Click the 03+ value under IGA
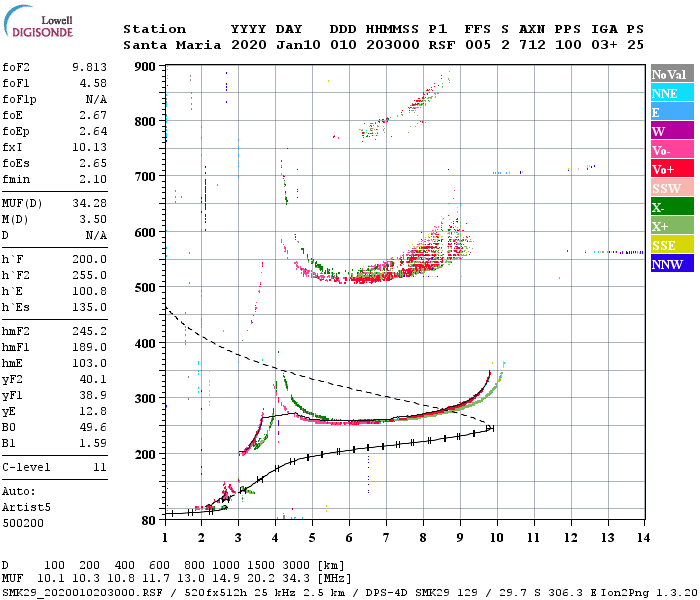Viewport: 700px width, 600px height. pyautogui.click(x=604, y=45)
